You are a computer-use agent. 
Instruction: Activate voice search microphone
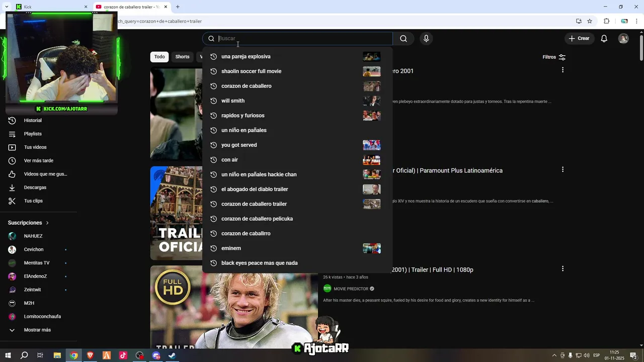click(426, 39)
